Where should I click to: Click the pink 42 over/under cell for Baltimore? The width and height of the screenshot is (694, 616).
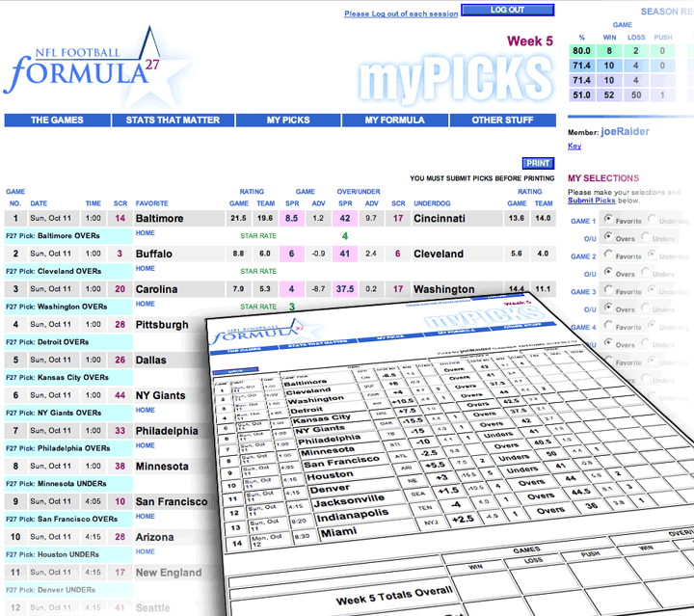(x=345, y=218)
